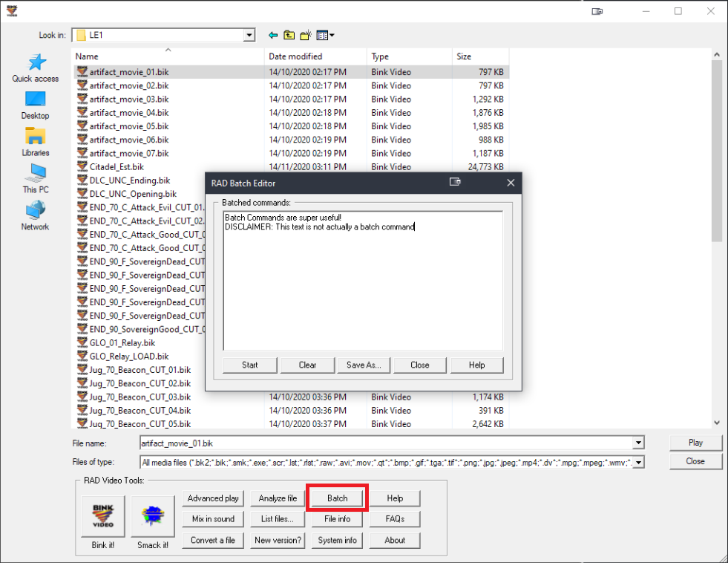Click the file list scrollbar down arrow
Screen dimensions: 728x563
[717, 422]
